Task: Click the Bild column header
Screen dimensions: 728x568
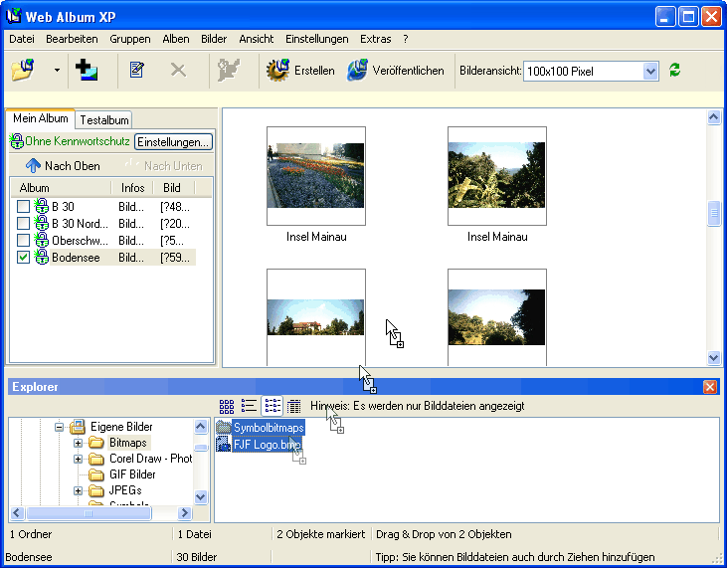Action: [174, 188]
